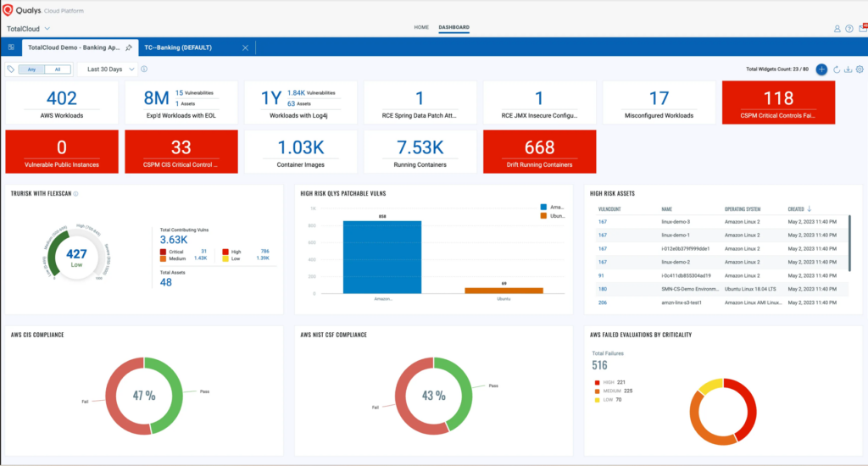Click the 48 Total Assets value
Image resolution: width=868 pixels, height=466 pixels.
click(165, 282)
